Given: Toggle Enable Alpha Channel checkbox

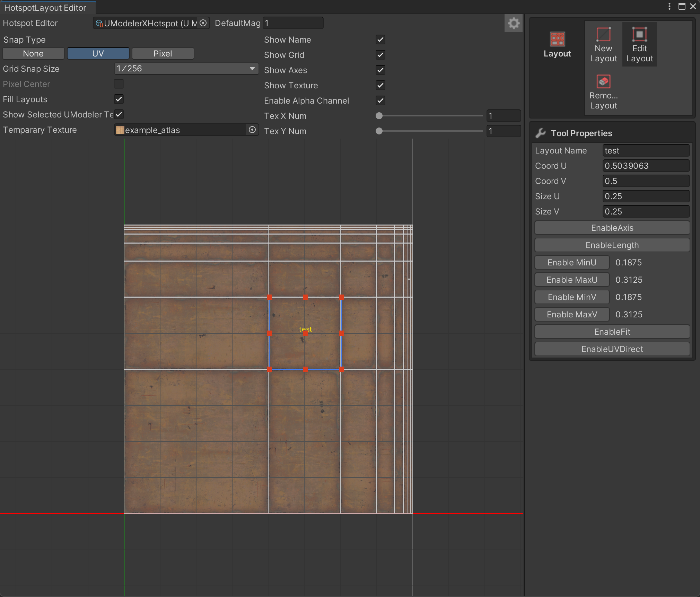Looking at the screenshot, I should click(380, 100).
